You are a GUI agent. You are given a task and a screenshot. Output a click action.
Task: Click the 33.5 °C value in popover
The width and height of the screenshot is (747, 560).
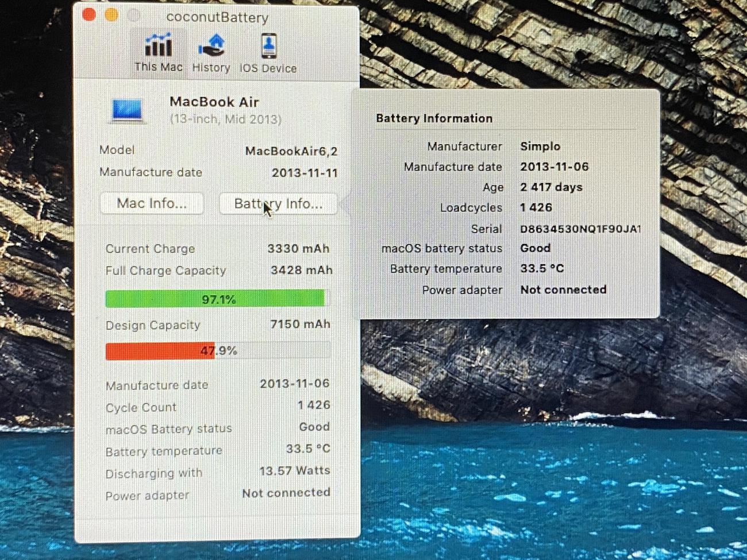click(x=542, y=268)
